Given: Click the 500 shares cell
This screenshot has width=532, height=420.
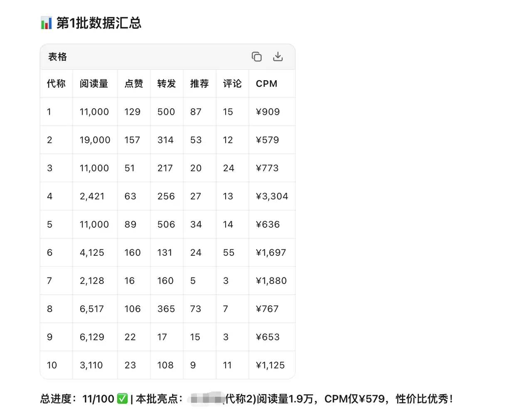Looking at the screenshot, I should pyautogui.click(x=166, y=112).
